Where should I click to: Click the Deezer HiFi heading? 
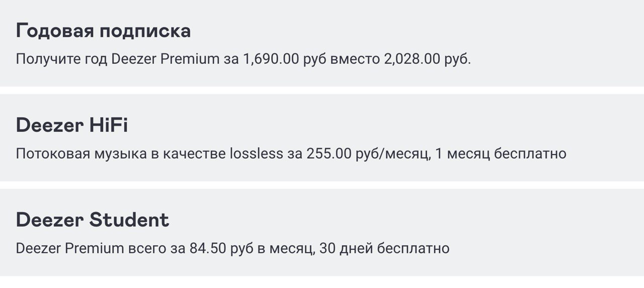(72, 125)
